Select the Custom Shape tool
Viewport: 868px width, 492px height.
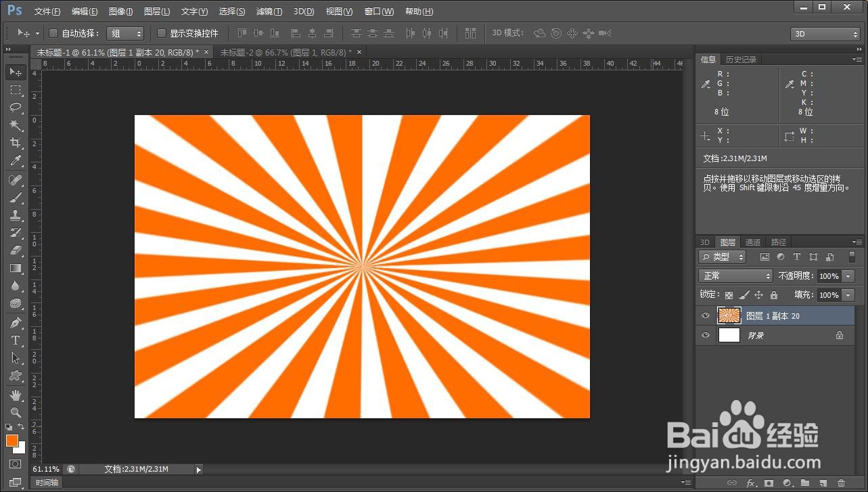pyautogui.click(x=16, y=376)
